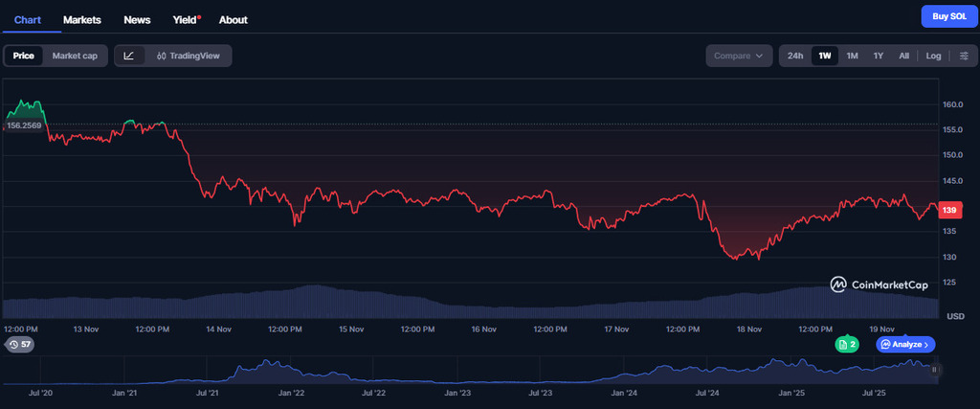
Task: Click the history badge showing 57
Action: point(19,344)
